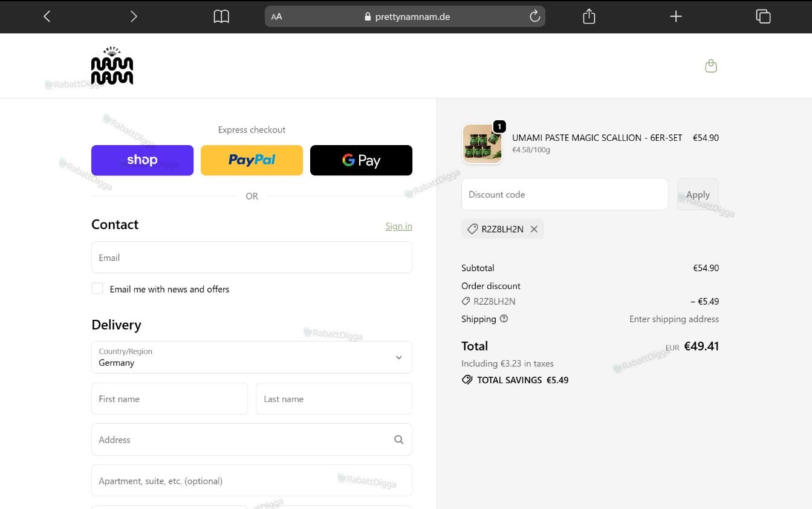Click the product title UMAMI PASTE MAGIC SCALLION
This screenshot has height=509, width=812.
click(597, 137)
